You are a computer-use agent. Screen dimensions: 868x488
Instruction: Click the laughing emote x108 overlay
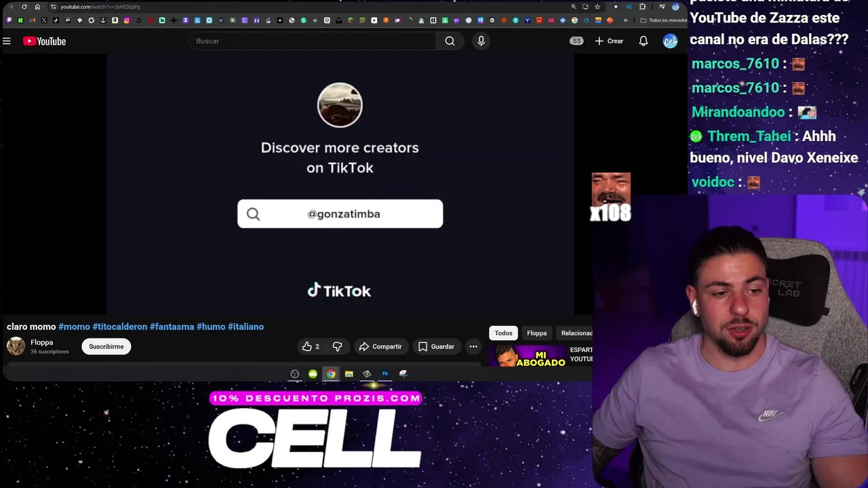[611, 197]
